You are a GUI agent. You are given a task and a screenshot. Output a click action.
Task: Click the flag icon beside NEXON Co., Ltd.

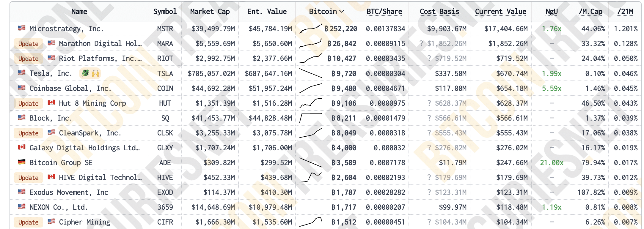(x=22, y=206)
